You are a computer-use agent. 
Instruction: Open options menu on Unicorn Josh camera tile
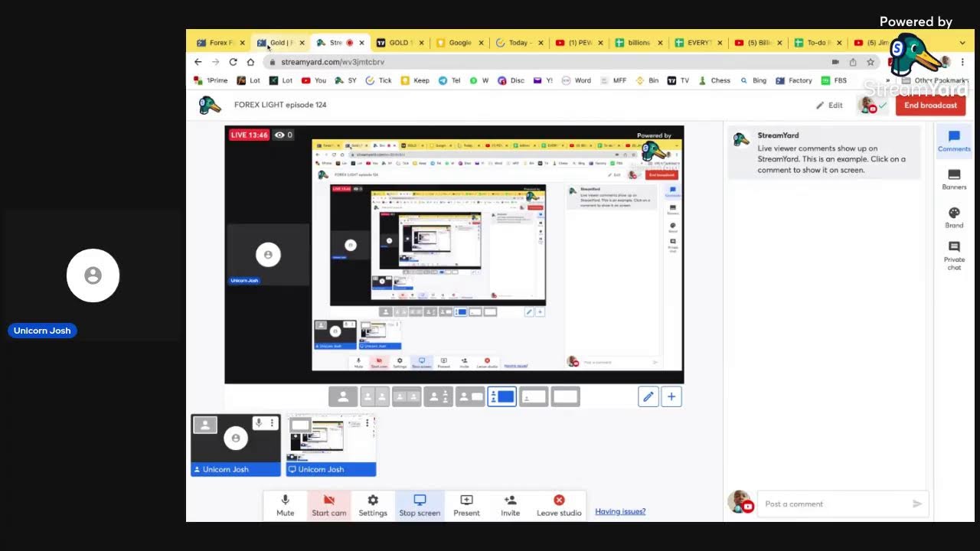[272, 423]
